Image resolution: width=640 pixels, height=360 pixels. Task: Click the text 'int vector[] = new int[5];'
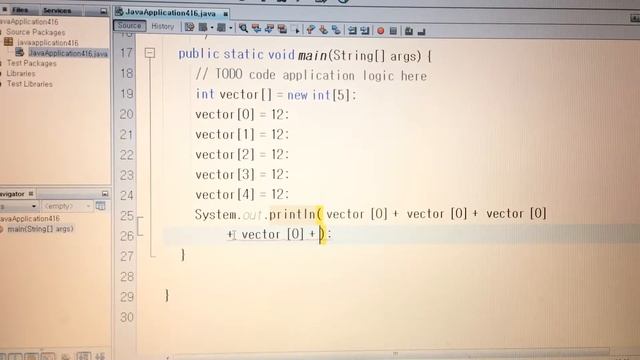click(276, 95)
